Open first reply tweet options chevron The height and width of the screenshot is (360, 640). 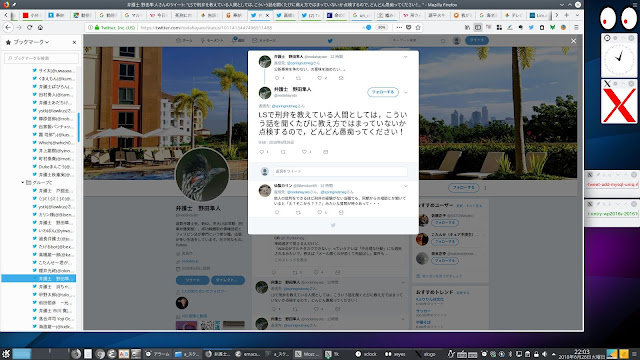point(406,57)
